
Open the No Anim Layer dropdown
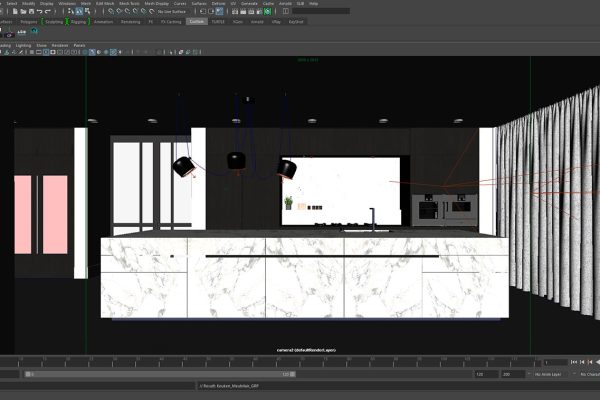click(x=547, y=374)
